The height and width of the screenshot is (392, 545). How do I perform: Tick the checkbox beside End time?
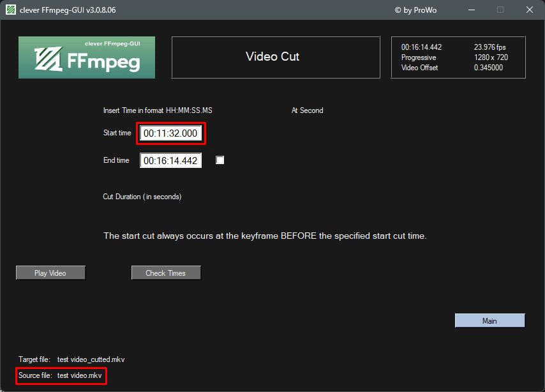220,160
